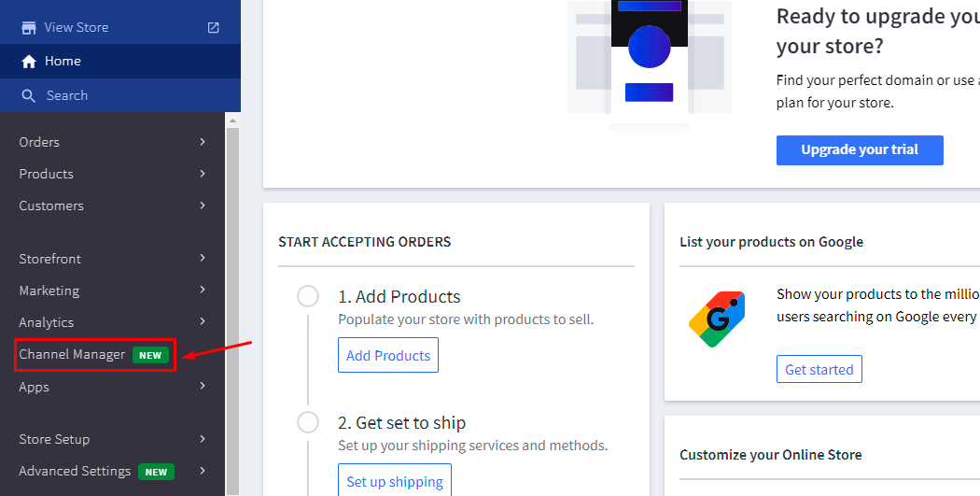
Task: Click the Home house icon
Action: tap(29, 62)
